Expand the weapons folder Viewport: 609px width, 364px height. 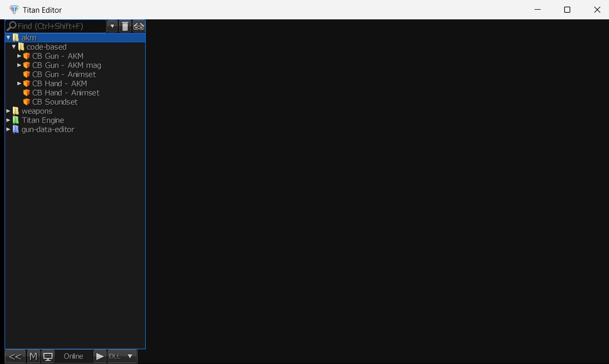point(8,111)
